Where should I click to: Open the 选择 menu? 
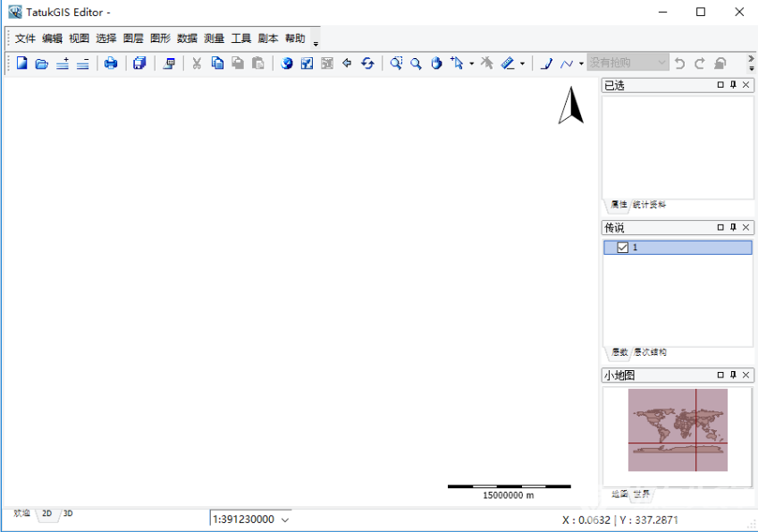point(106,38)
